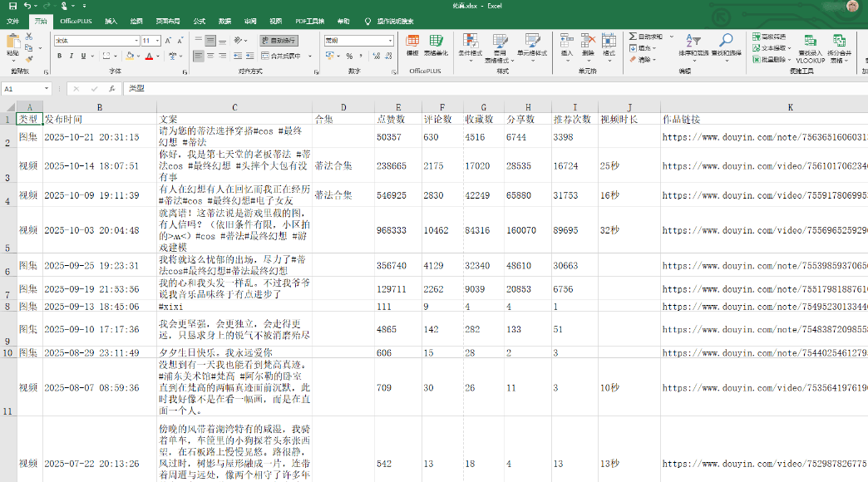Open the font size dropdown
The image size is (868, 482).
[x=157, y=40]
